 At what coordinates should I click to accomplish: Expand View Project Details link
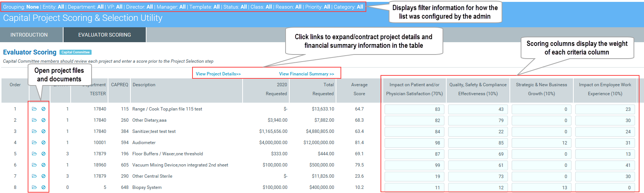click(x=218, y=74)
